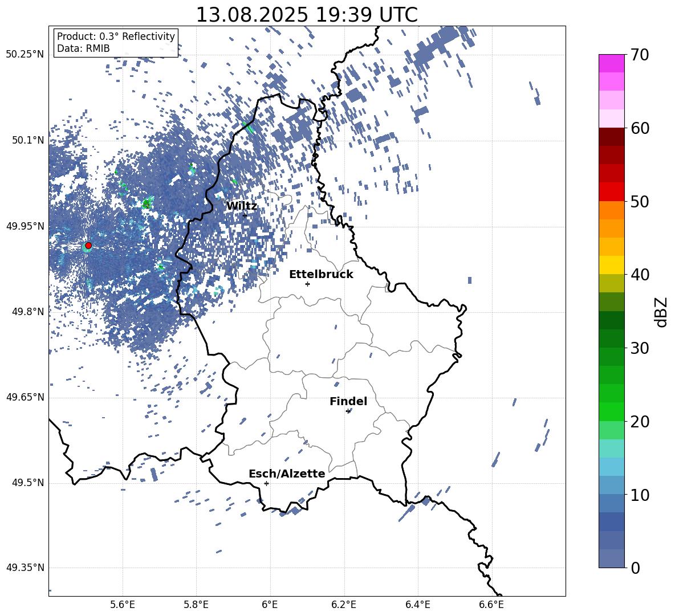
Task: Click the bright green colorbar segment above 20
Action: click(x=612, y=411)
